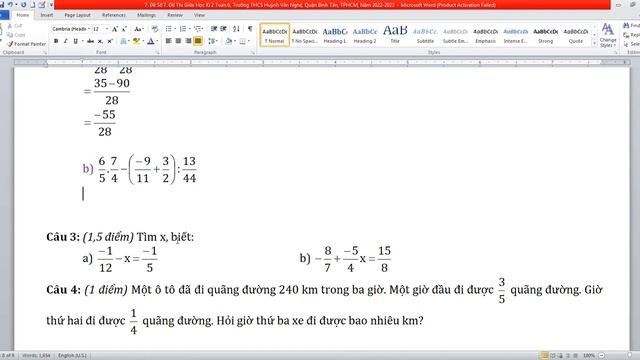Toggle superscript formatting
640x360 pixels.
[110, 41]
